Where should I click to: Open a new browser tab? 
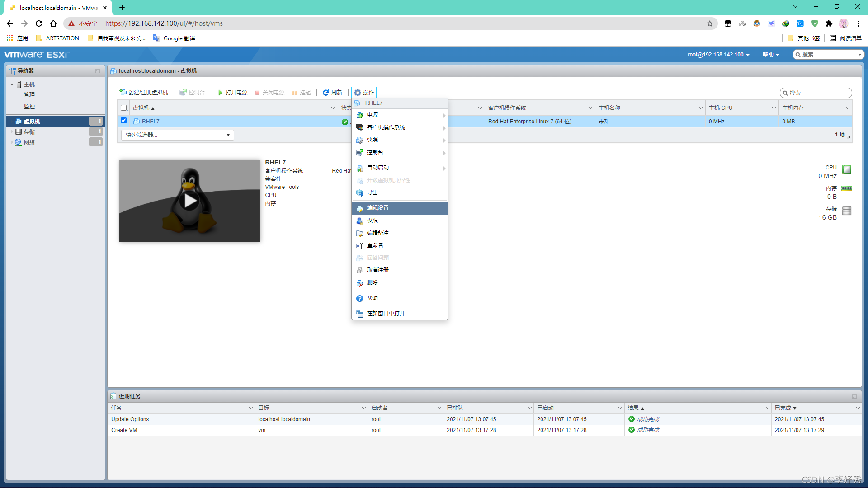click(x=122, y=8)
